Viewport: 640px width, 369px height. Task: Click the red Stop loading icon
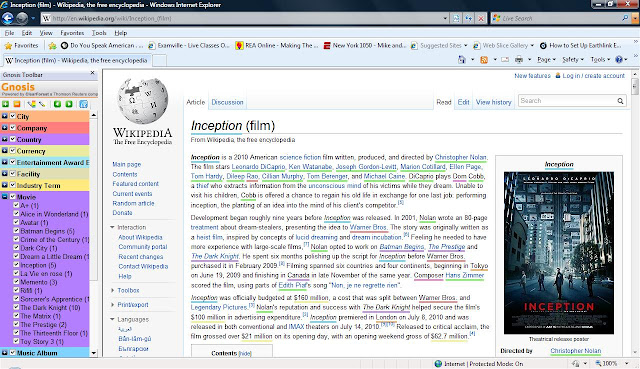(481, 18)
